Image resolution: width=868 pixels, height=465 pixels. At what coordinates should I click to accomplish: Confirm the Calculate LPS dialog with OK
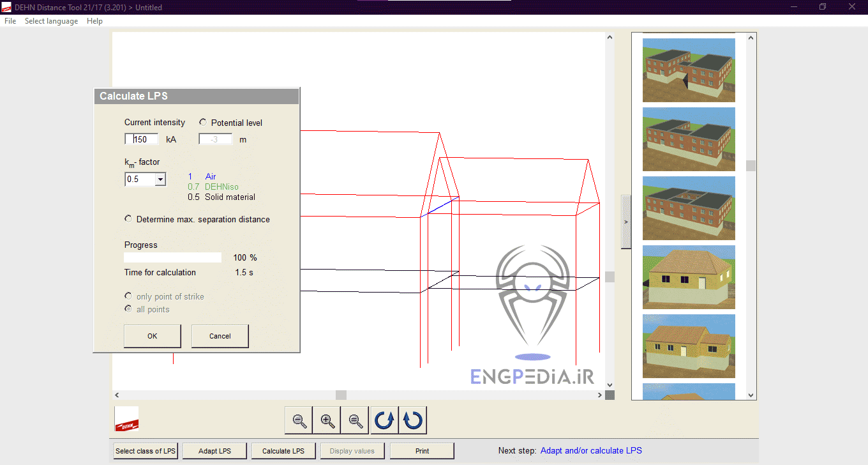pos(152,336)
